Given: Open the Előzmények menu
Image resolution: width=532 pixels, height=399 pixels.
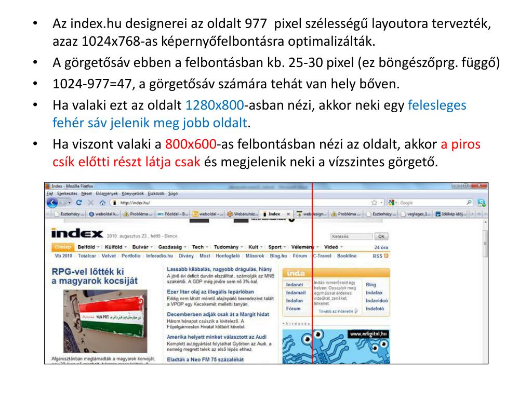Looking at the screenshot, I should click(x=107, y=194).
